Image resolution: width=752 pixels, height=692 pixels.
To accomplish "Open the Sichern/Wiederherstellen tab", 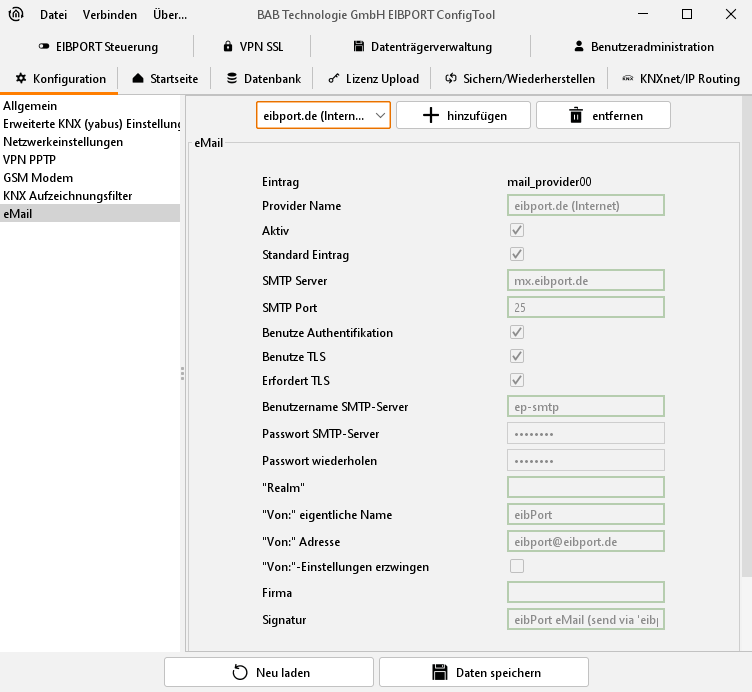I will (x=520, y=79).
